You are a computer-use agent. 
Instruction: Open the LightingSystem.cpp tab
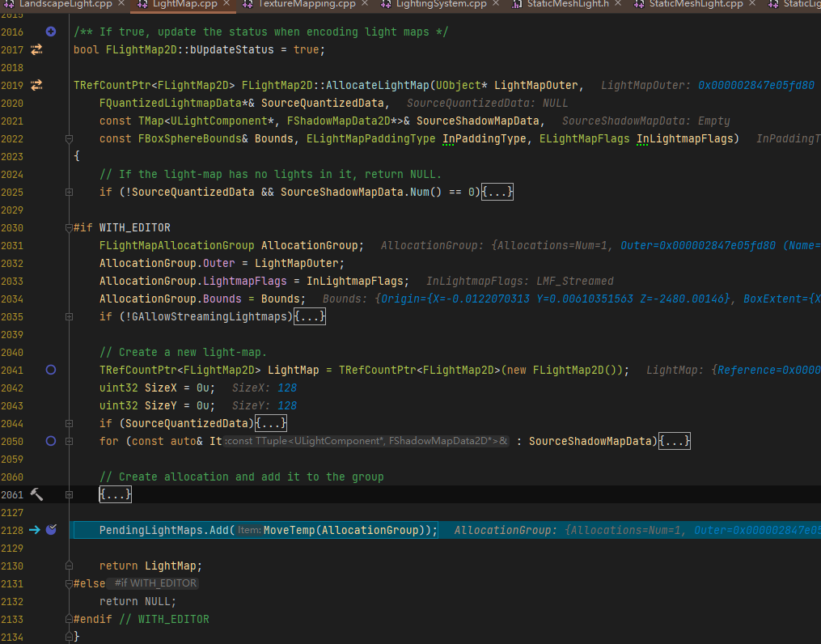click(x=442, y=4)
